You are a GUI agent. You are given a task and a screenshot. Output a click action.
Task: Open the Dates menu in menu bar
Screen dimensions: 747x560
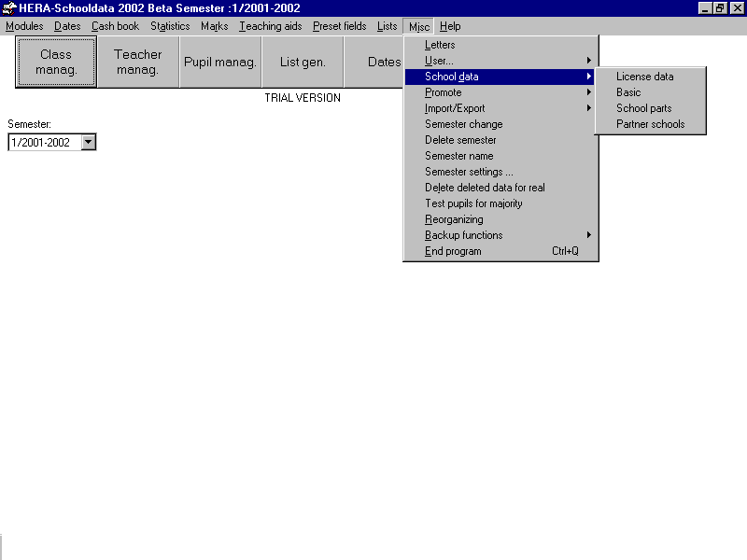pos(67,26)
